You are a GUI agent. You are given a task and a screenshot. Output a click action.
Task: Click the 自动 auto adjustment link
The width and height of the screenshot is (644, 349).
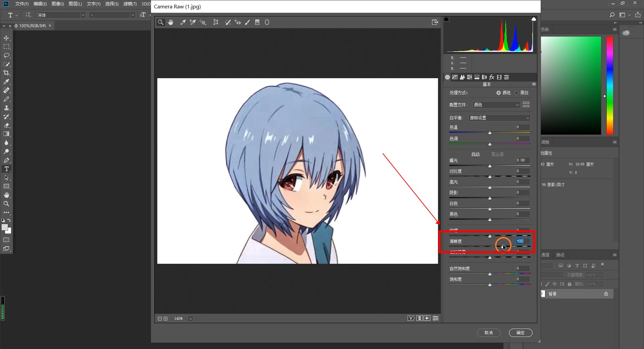(x=476, y=154)
